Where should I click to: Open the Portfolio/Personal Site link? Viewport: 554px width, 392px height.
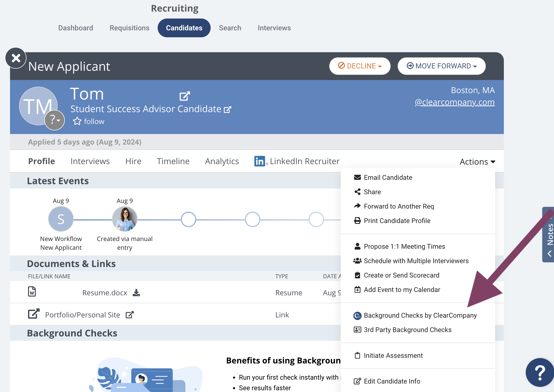click(83, 315)
